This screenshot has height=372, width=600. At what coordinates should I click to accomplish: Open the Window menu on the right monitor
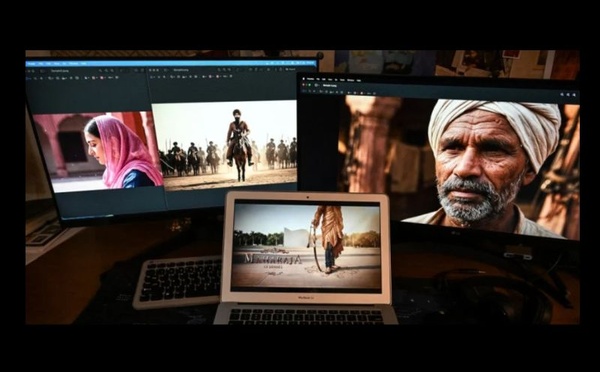click(351, 80)
